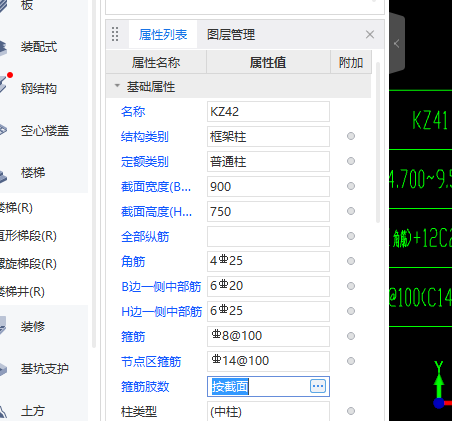The image size is (452, 421).
Task: Edit the 截面高度 value 750
Action: coord(268,212)
